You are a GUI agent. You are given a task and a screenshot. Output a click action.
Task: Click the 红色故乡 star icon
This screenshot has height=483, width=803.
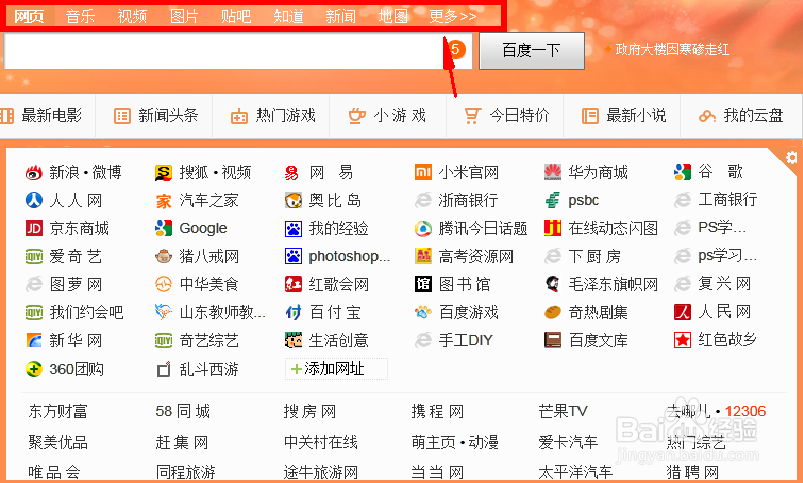tap(682, 340)
